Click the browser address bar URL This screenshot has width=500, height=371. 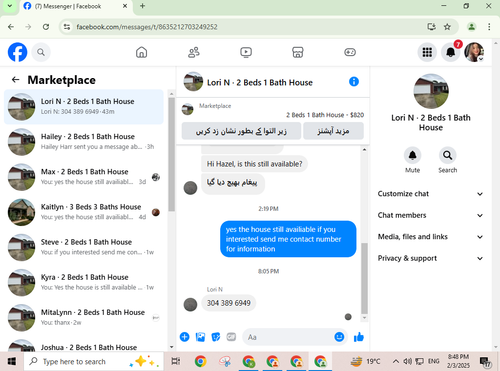147,27
